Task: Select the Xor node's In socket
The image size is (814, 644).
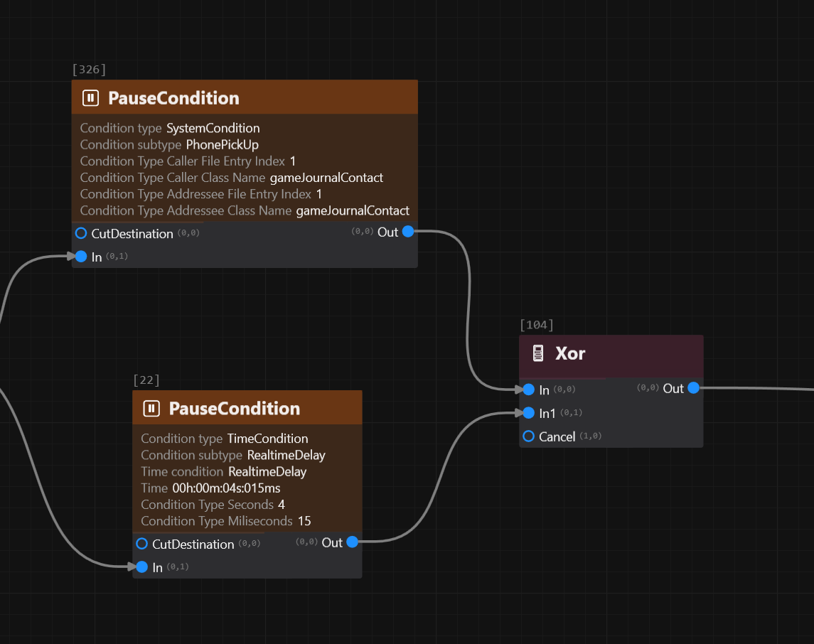Action: tap(528, 390)
